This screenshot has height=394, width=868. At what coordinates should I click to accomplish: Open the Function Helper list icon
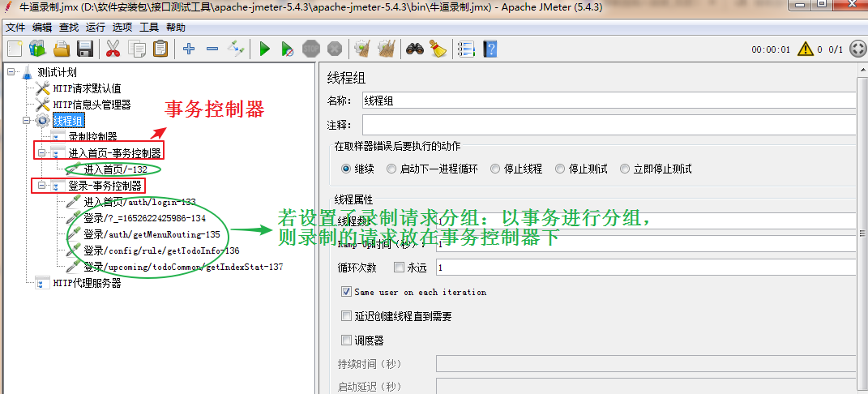coord(467,49)
